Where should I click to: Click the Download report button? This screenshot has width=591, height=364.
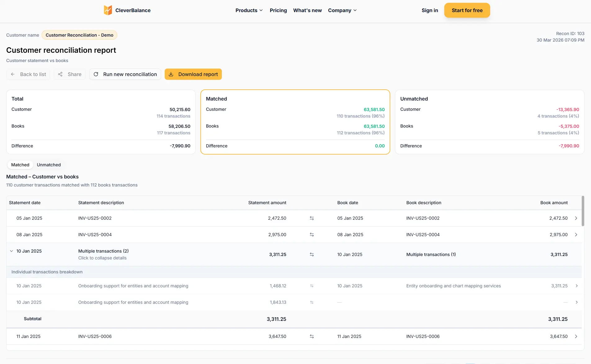point(193,74)
